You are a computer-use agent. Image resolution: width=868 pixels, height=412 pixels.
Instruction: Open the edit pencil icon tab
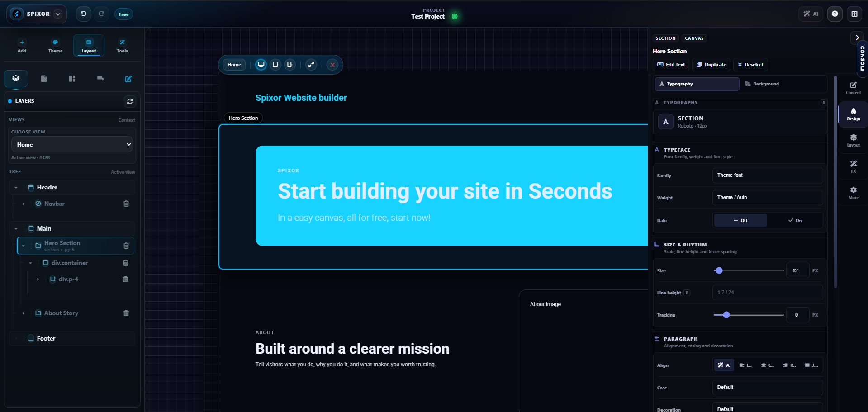[128, 79]
